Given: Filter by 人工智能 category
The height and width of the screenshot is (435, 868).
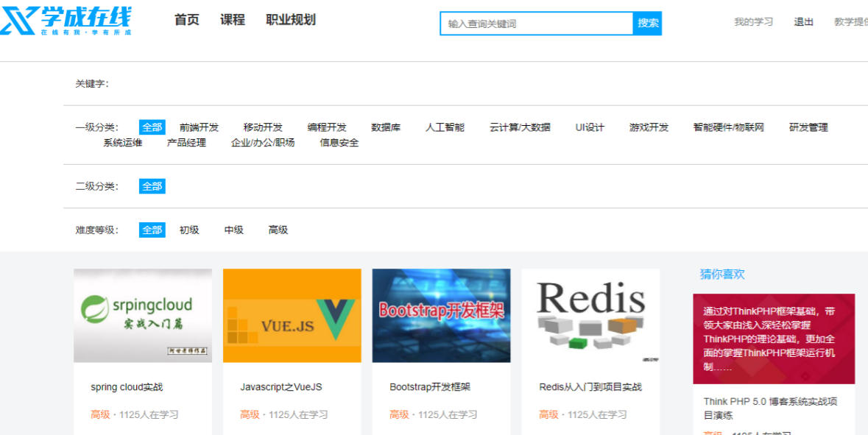Looking at the screenshot, I should pos(445,127).
